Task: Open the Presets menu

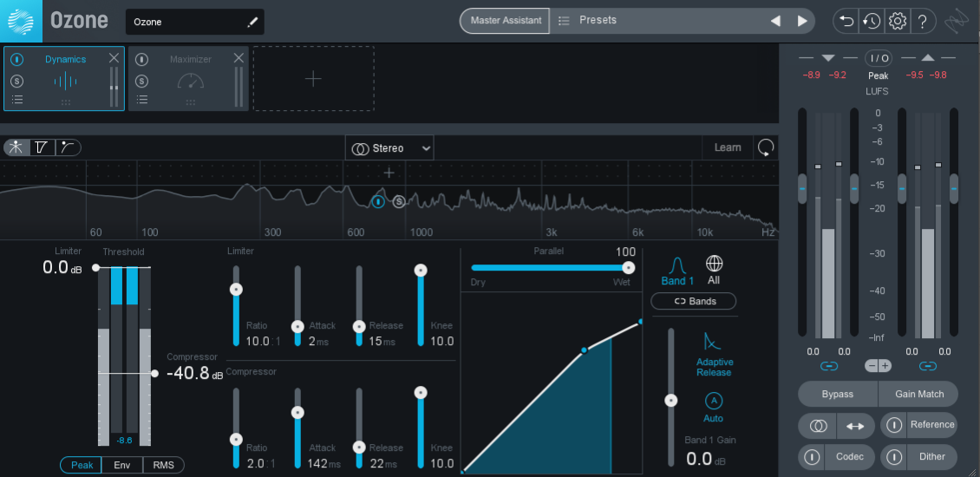Action: (598, 20)
